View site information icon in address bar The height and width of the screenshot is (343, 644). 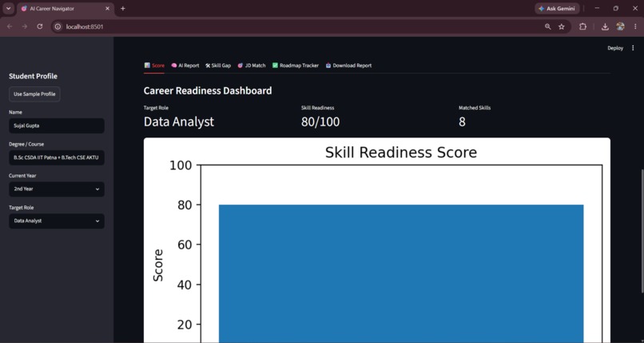pyautogui.click(x=58, y=26)
